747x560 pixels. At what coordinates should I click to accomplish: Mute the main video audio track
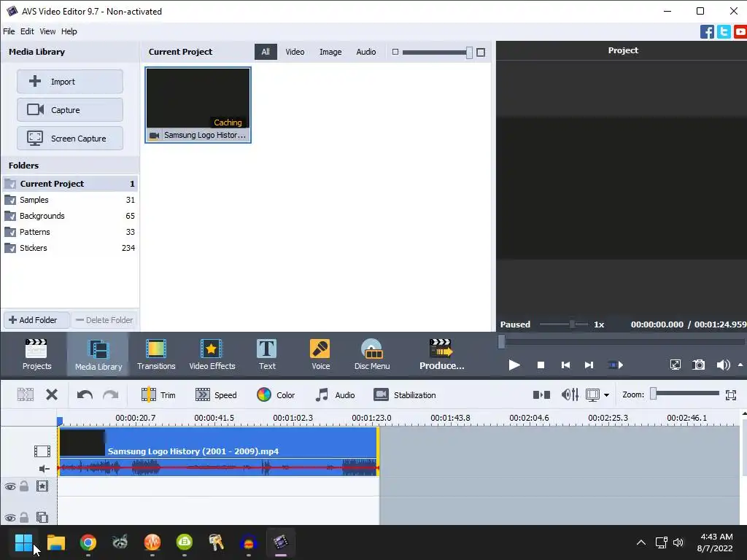point(44,469)
